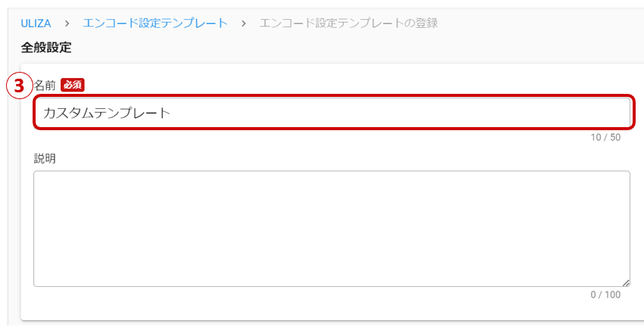Click the 全般設定 section heading
This screenshot has width=644, height=327.
click(46, 47)
